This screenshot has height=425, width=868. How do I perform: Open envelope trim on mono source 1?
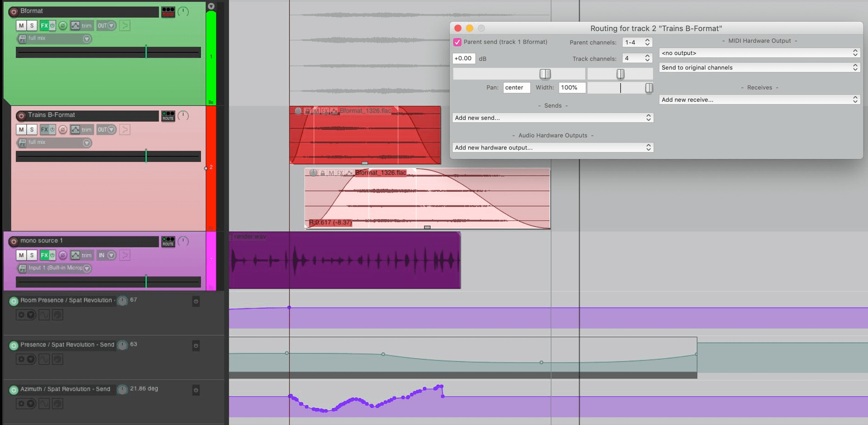click(81, 255)
